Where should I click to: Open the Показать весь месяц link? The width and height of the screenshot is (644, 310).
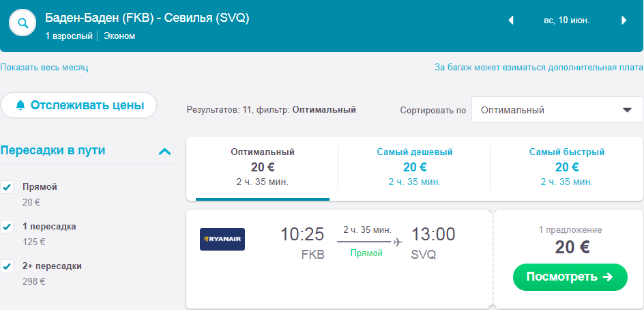tap(44, 68)
